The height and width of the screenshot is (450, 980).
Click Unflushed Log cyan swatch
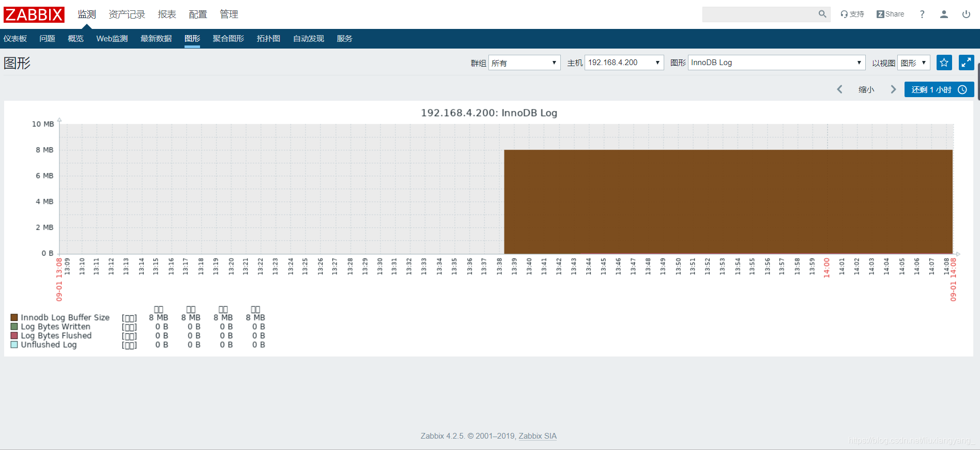[x=14, y=345]
